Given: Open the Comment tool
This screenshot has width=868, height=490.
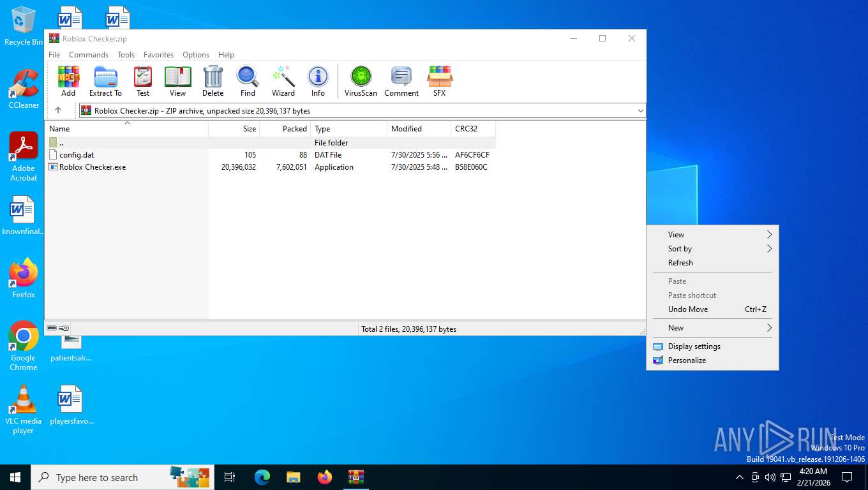Looking at the screenshot, I should pos(401,81).
